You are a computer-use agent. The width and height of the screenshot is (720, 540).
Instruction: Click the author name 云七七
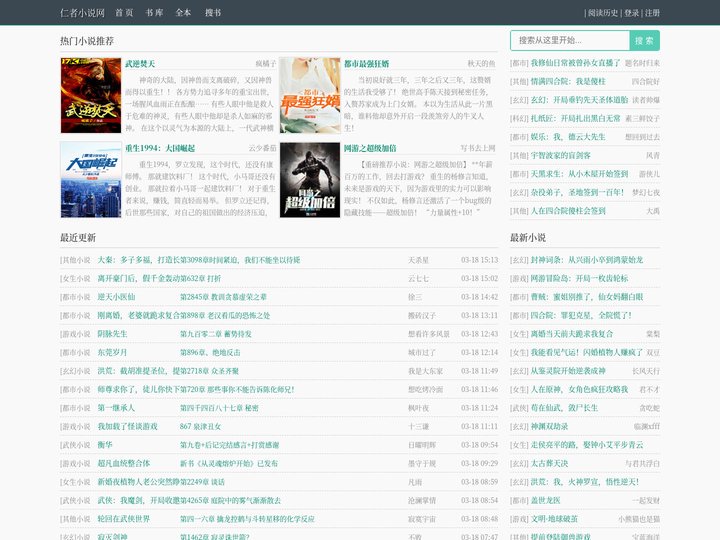click(x=418, y=278)
